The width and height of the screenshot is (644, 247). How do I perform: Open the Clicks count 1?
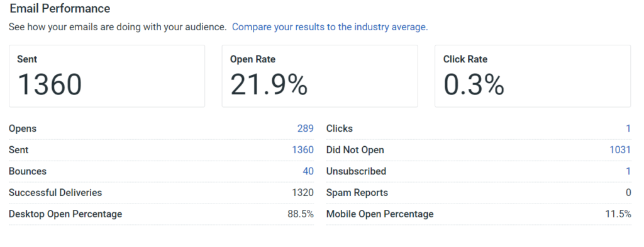pyautogui.click(x=628, y=129)
